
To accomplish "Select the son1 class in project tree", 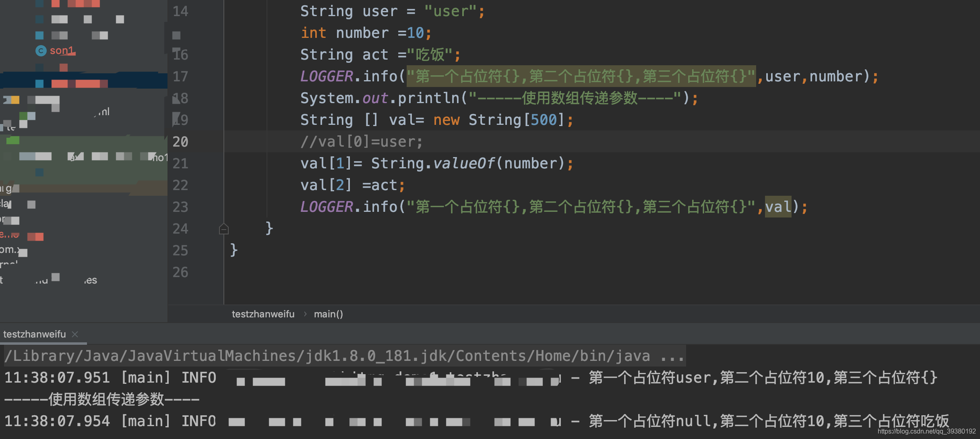I will pyautogui.click(x=62, y=51).
